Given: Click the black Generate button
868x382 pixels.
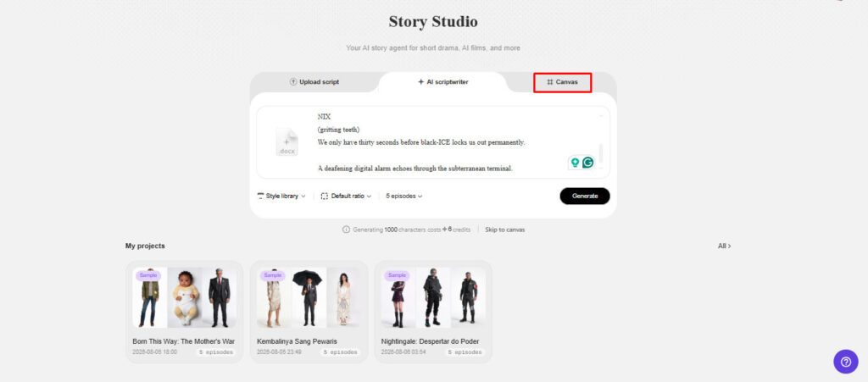Looking at the screenshot, I should click(x=585, y=196).
